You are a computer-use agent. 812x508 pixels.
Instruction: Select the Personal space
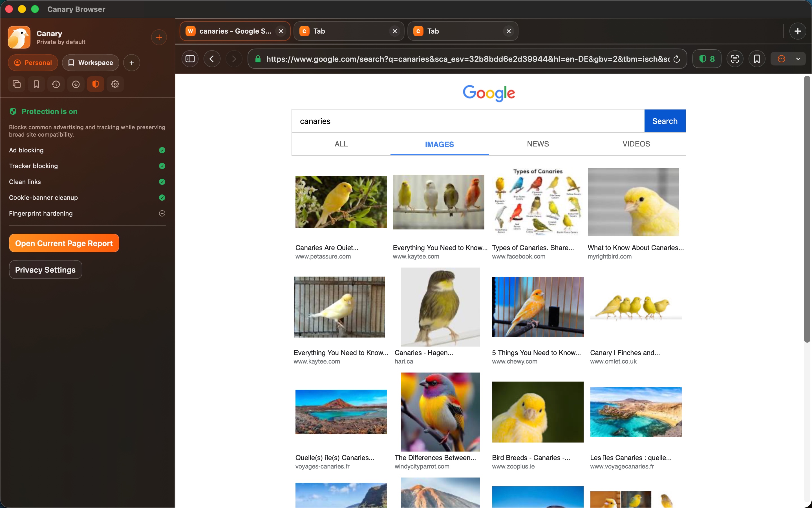tap(33, 63)
